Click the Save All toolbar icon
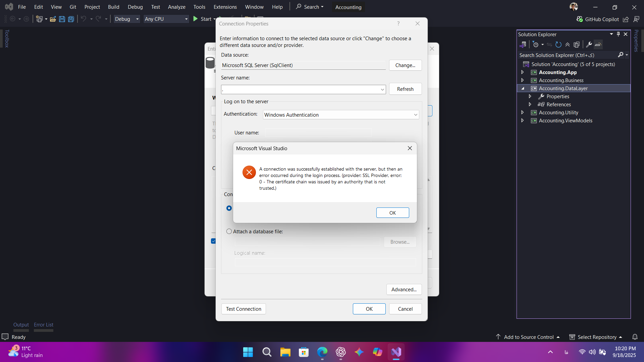The height and width of the screenshot is (362, 644). (x=71, y=19)
